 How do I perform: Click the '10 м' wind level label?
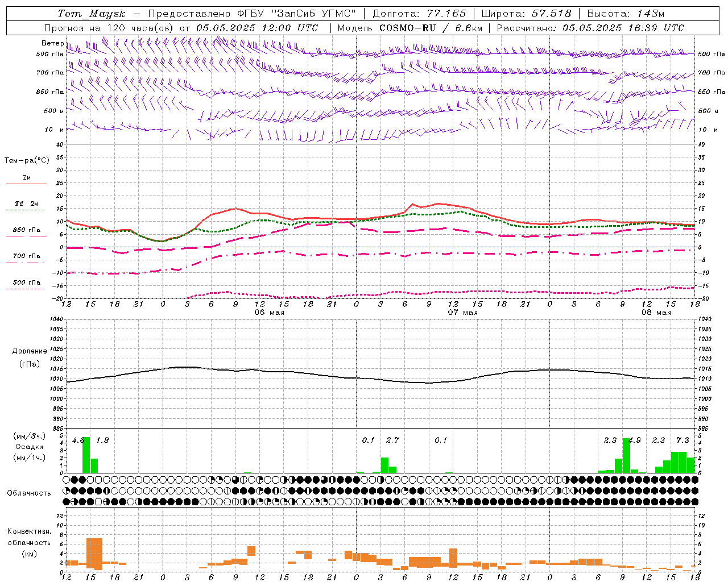[54, 130]
